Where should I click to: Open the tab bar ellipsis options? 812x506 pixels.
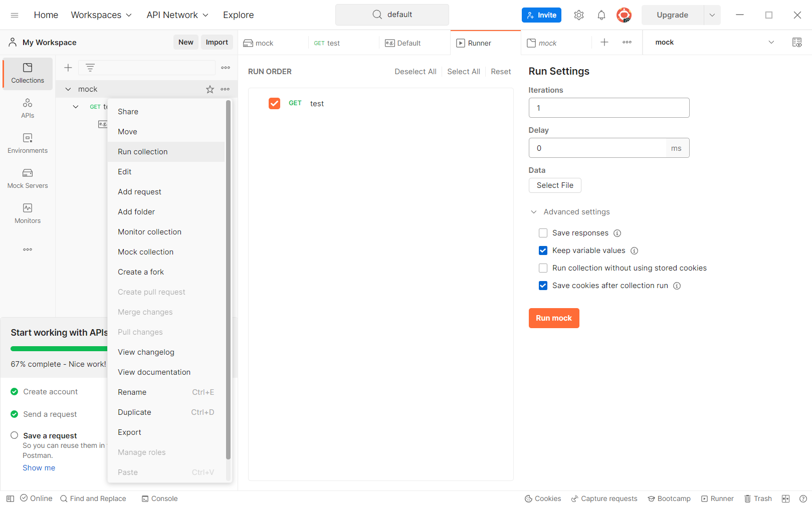tap(627, 43)
